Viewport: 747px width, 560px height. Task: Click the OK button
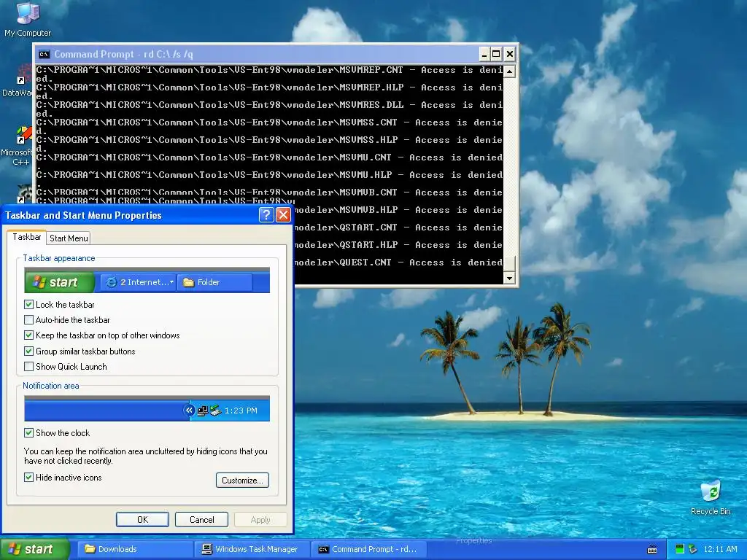pos(142,519)
